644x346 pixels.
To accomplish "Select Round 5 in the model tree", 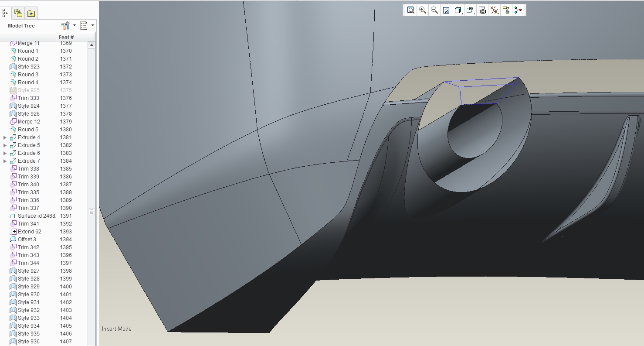I will point(28,130).
